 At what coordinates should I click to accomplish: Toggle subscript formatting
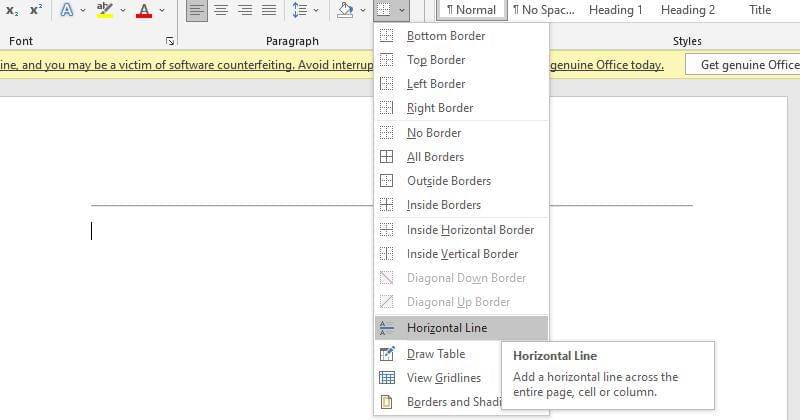point(12,10)
